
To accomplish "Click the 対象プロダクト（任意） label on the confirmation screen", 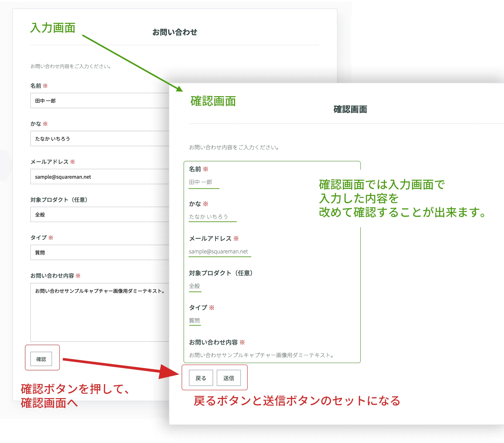I will [x=221, y=273].
